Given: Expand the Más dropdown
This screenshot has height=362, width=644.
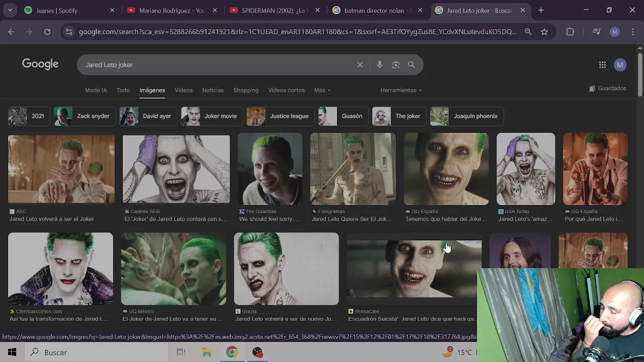Looking at the screenshot, I should [322, 90].
